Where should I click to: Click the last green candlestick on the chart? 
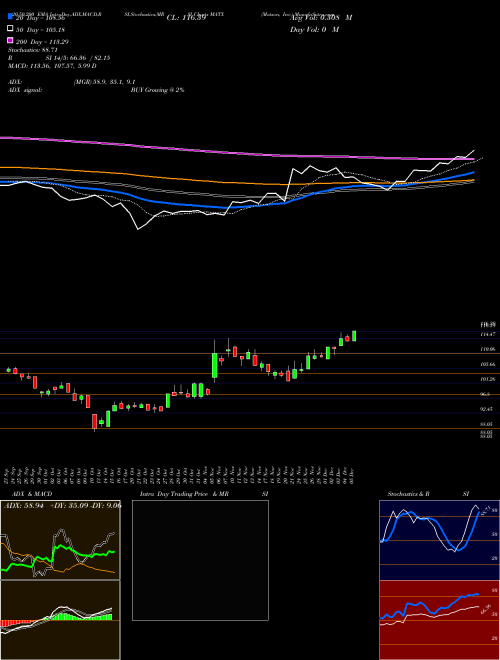[354, 336]
